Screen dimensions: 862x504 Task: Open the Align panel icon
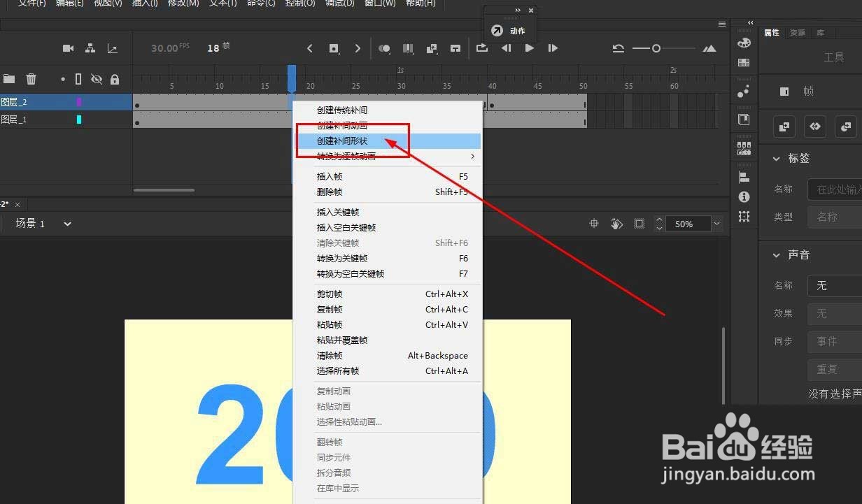point(744,178)
